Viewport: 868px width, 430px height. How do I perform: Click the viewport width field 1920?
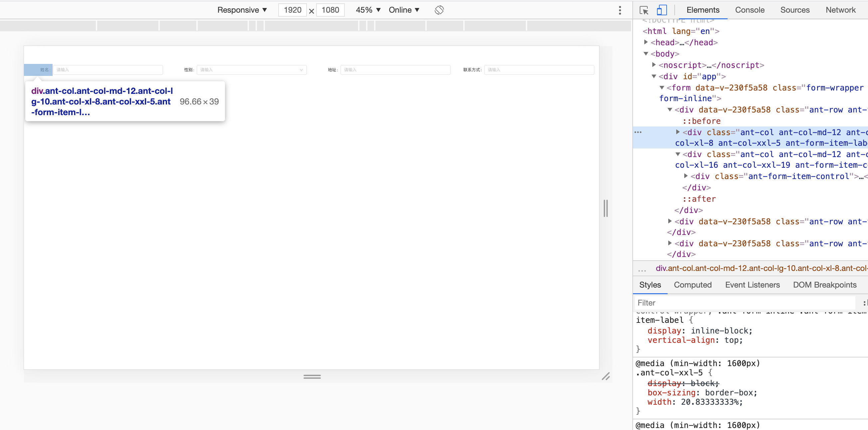(x=292, y=10)
